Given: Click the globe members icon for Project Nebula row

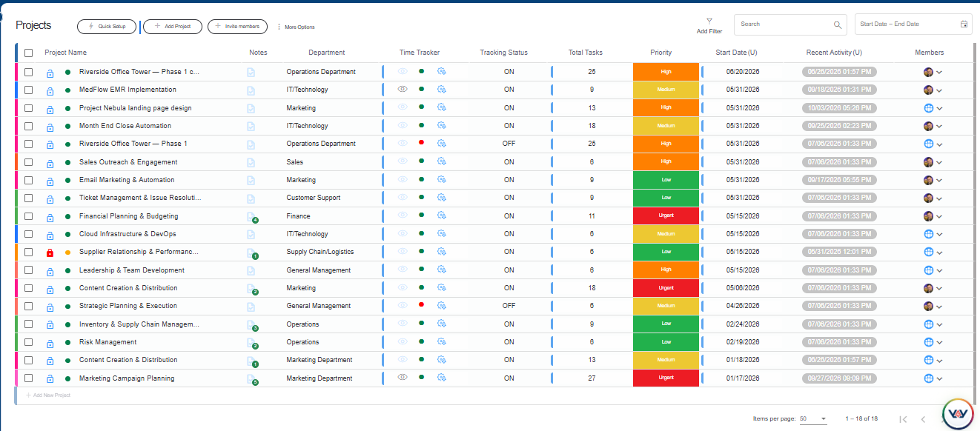Looking at the screenshot, I should point(928,108).
